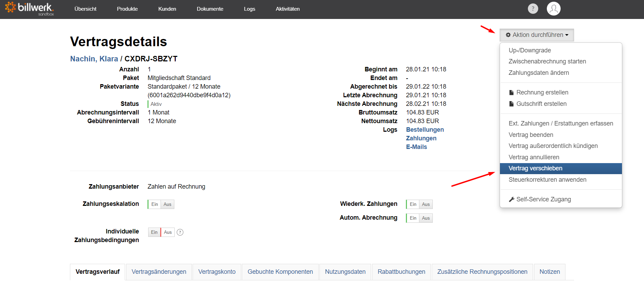Select Vertrag annullieren
The height and width of the screenshot is (290, 644).
(x=561, y=157)
